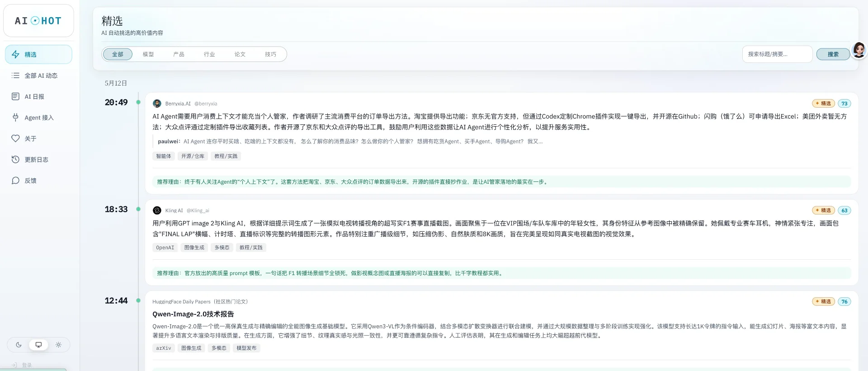The width and height of the screenshot is (868, 371).
Task: Click score 63 badge
Action: pyautogui.click(x=844, y=210)
